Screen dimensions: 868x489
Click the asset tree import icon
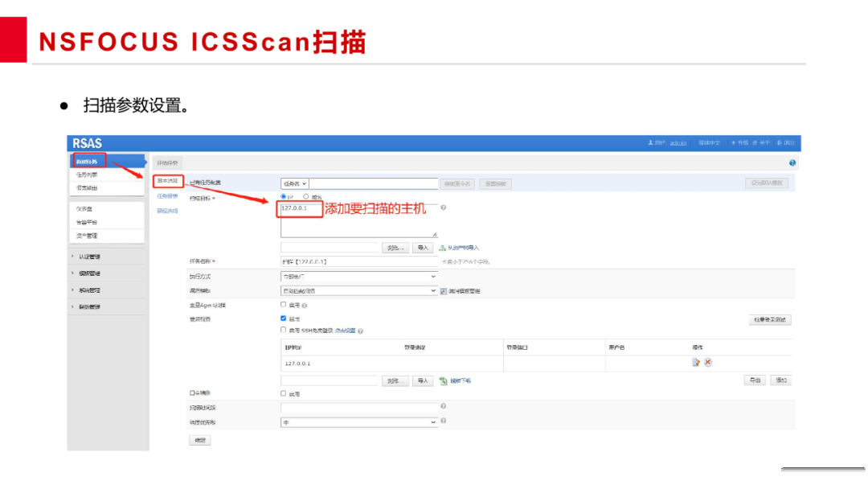(442, 248)
